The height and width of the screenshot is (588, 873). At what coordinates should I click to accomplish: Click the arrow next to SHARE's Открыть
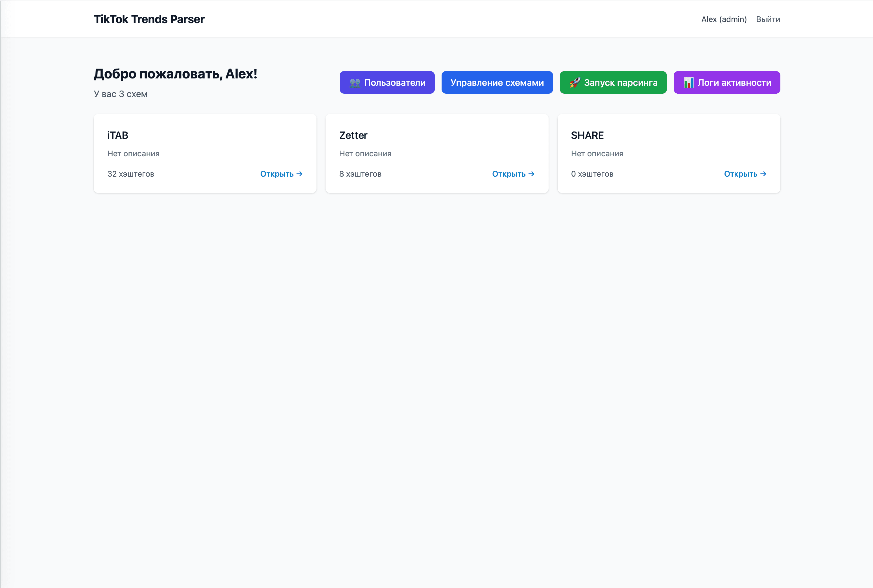pos(763,174)
